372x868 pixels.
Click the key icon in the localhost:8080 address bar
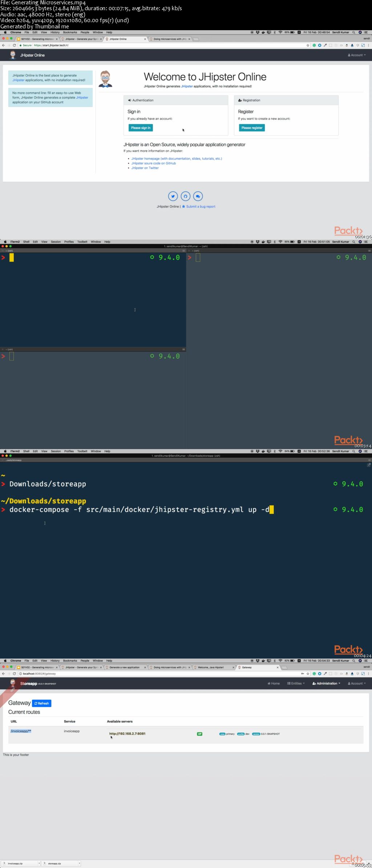(x=302, y=674)
